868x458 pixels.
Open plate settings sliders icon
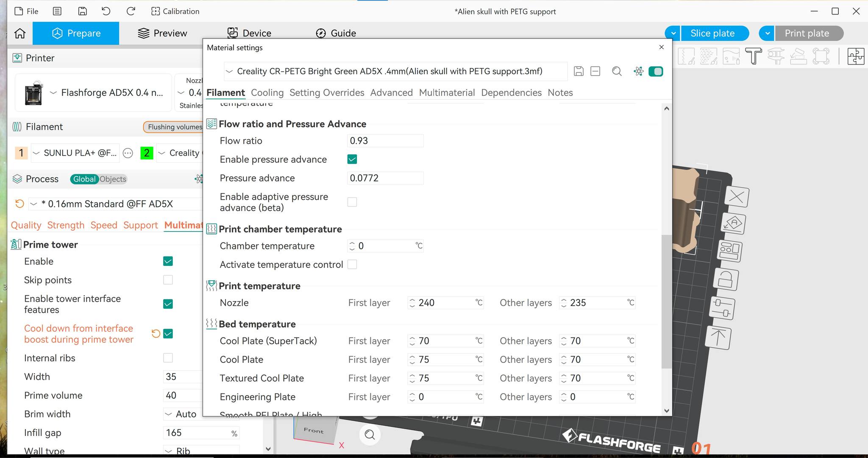pos(721,308)
